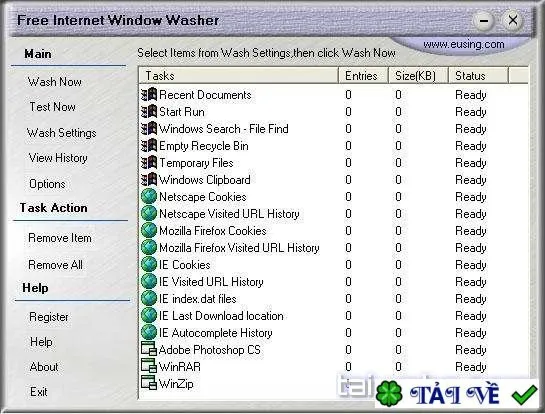Select the IE Cookies task name
The width and height of the screenshot is (545, 414).
[x=185, y=265]
